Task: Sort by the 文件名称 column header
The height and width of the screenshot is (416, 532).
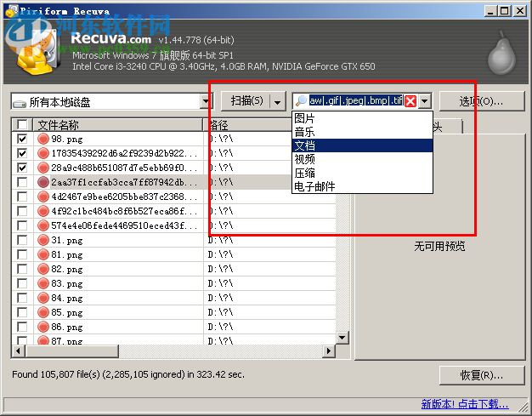Action: 118,125
